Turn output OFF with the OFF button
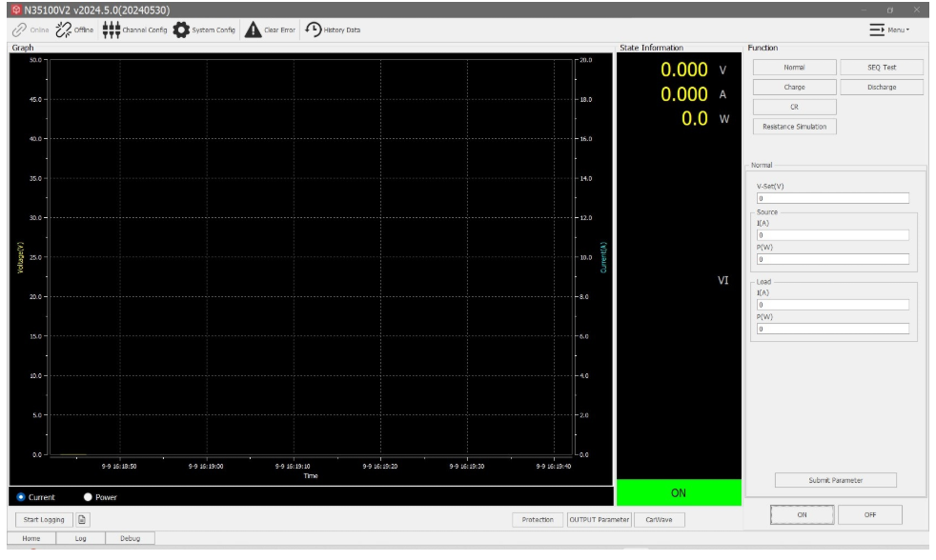 point(869,514)
